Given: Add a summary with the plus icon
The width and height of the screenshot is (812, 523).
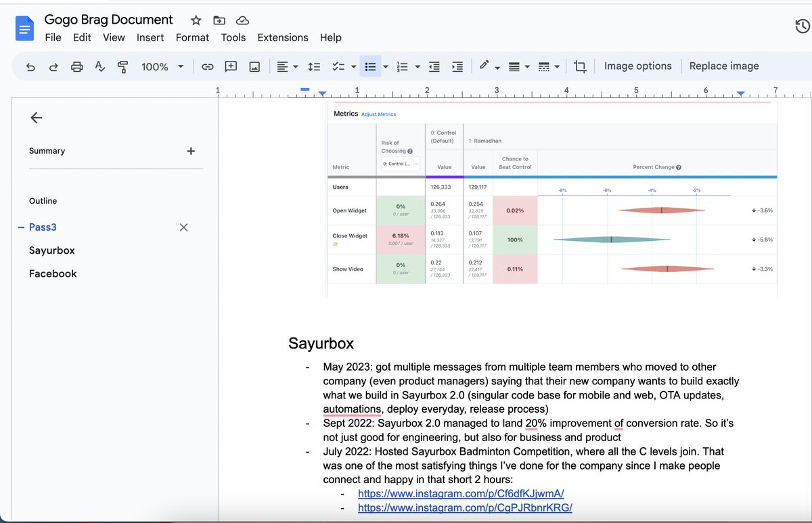Looking at the screenshot, I should (x=191, y=151).
